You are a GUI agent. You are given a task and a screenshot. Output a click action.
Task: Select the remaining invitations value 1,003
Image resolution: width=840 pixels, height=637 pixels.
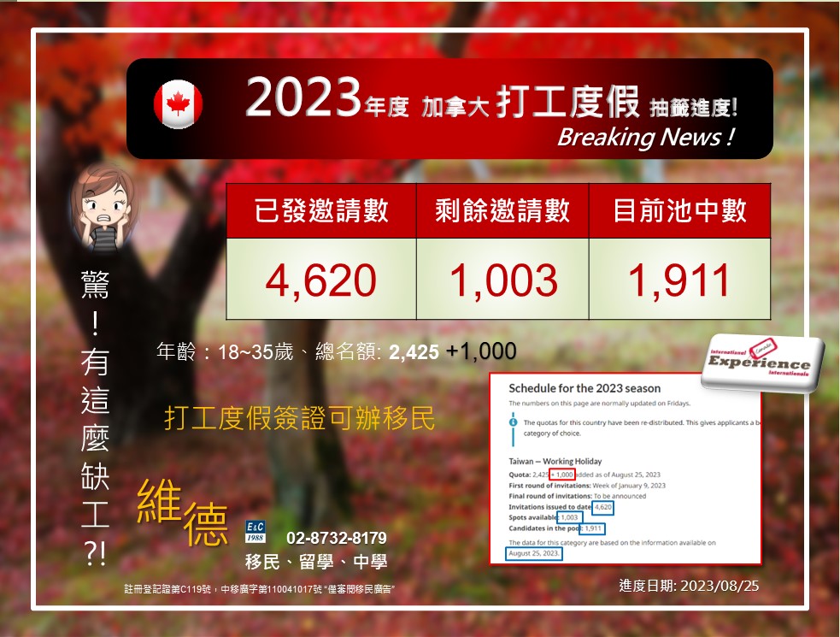(503, 280)
